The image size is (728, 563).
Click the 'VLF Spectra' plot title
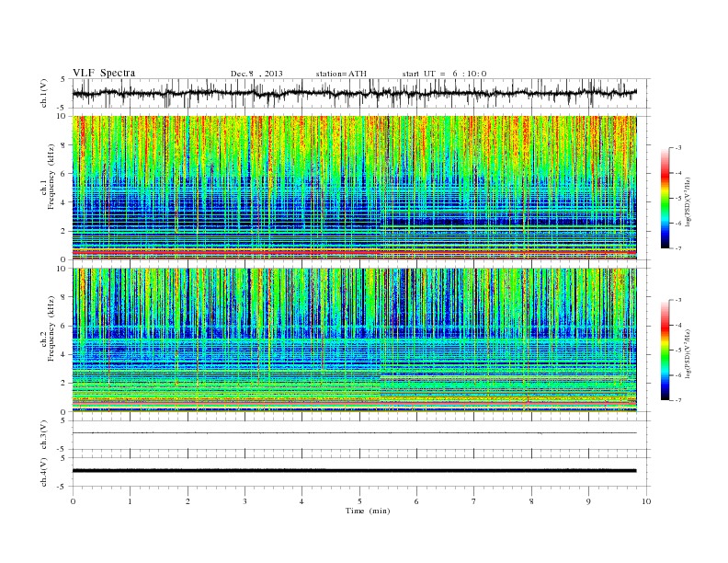pos(104,73)
